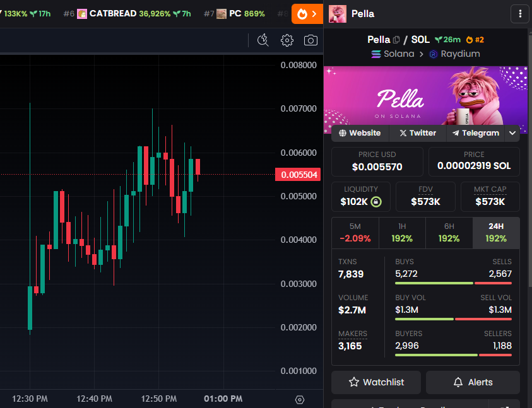This screenshot has height=408, width=532.
Task: Click the 01:00 PM time axis label
Action: (223, 399)
